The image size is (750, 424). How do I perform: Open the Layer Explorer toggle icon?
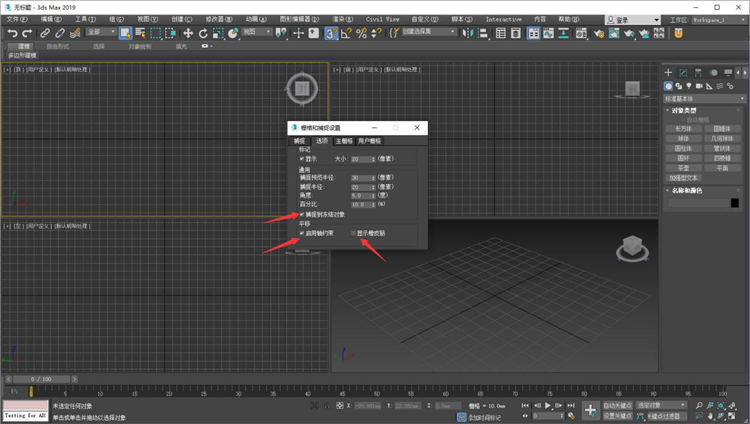click(x=516, y=33)
